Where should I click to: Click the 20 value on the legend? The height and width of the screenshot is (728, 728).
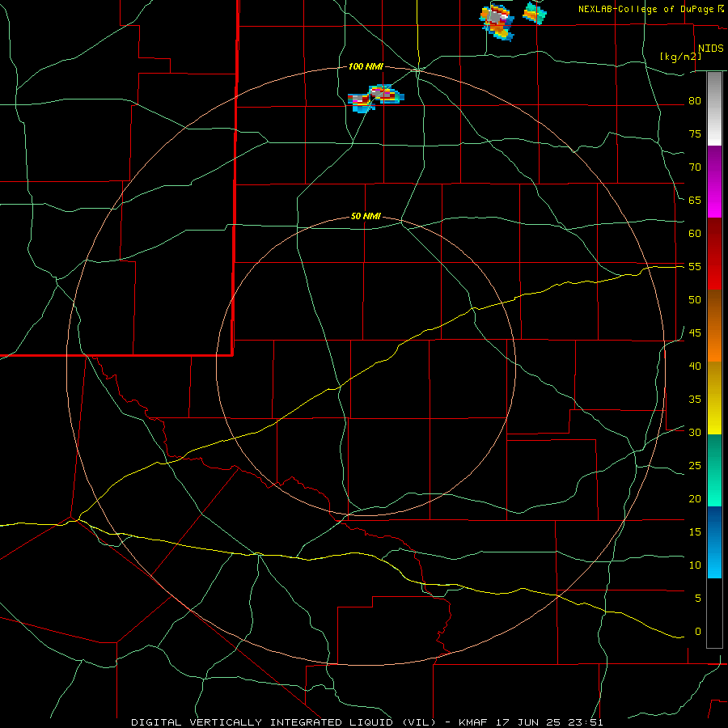pos(695,498)
